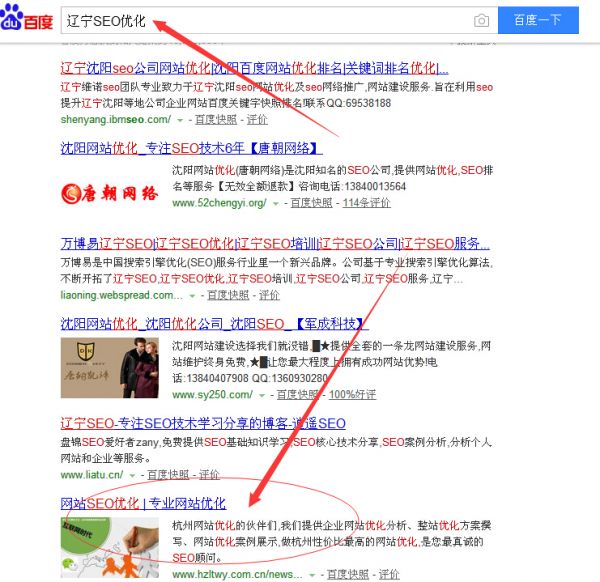Open 沈阳网站优化 军成科技 result title

click(x=214, y=324)
